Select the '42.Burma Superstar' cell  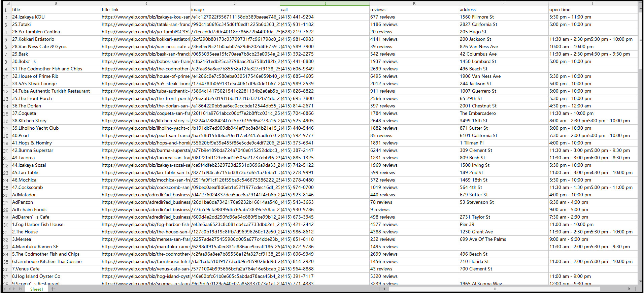(x=56, y=151)
